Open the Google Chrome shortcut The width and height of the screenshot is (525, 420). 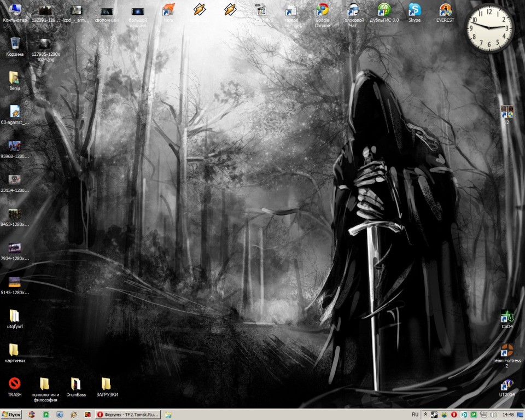tap(322, 15)
